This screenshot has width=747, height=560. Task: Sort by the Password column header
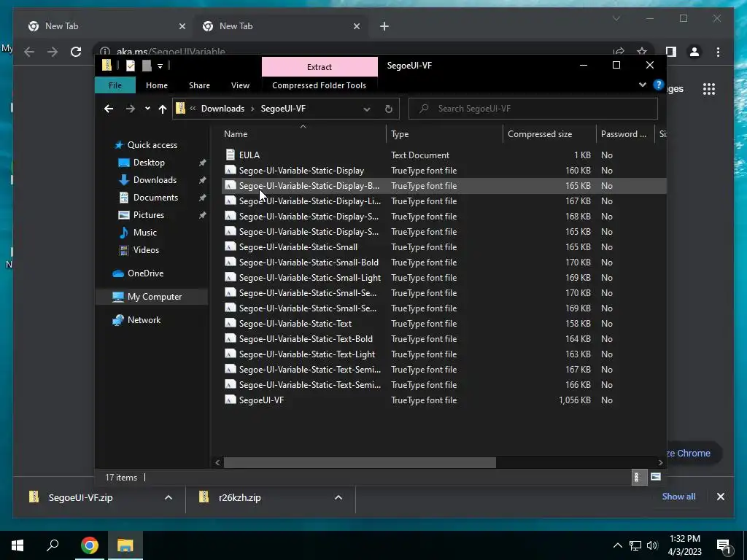pos(625,134)
